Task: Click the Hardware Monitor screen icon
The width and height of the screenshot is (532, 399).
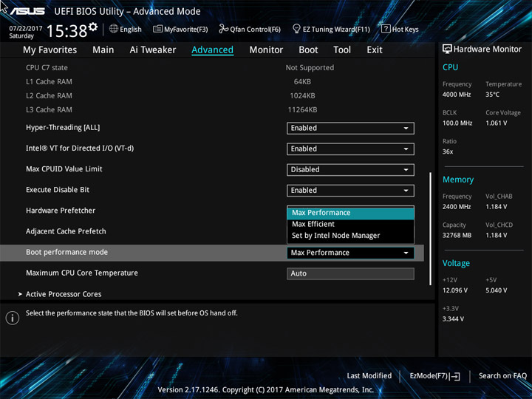Action: [447, 50]
